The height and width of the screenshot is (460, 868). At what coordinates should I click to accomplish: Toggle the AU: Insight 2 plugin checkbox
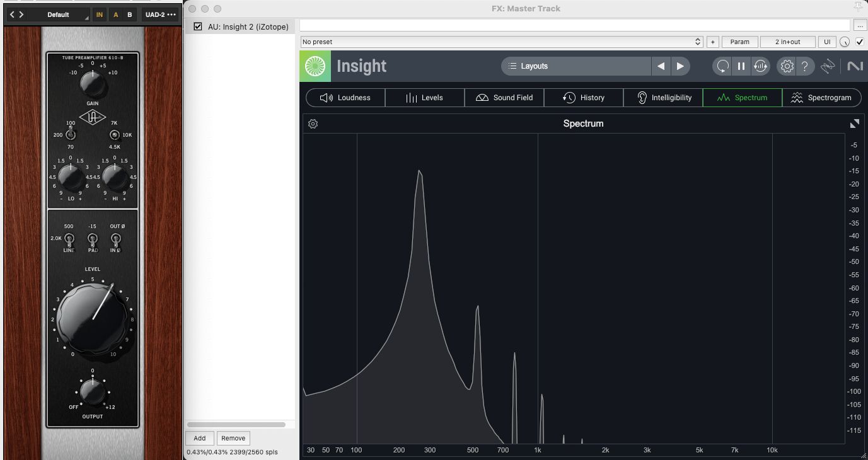[198, 26]
